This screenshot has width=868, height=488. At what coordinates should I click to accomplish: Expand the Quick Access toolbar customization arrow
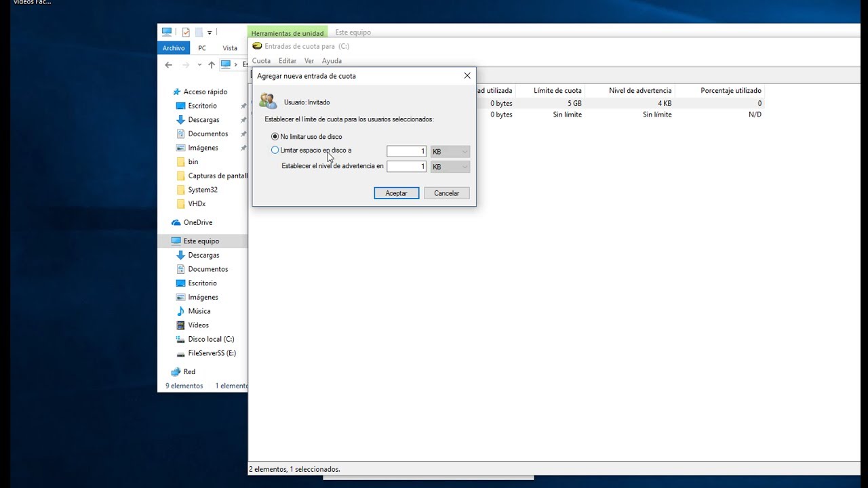[209, 32]
